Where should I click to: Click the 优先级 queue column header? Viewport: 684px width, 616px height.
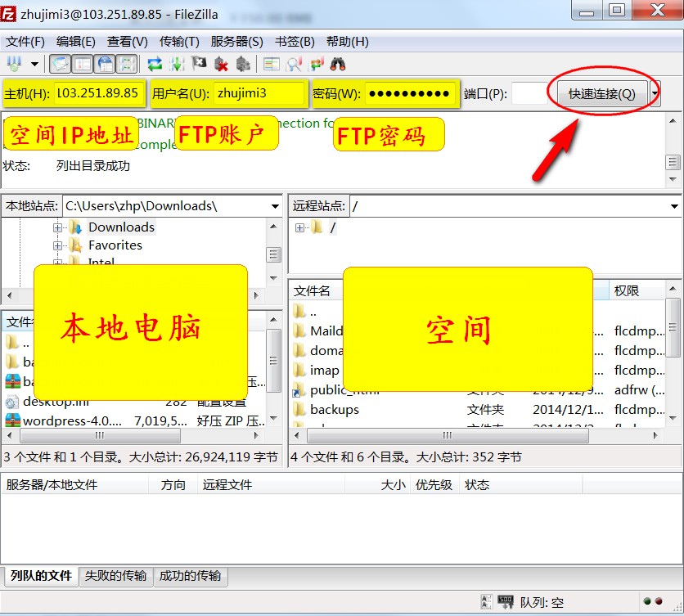tap(434, 484)
